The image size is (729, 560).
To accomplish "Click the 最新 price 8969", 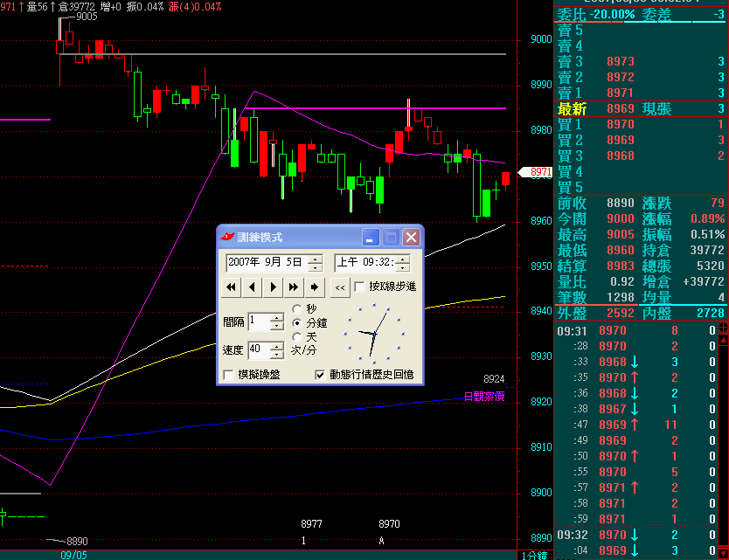I will coord(621,108).
